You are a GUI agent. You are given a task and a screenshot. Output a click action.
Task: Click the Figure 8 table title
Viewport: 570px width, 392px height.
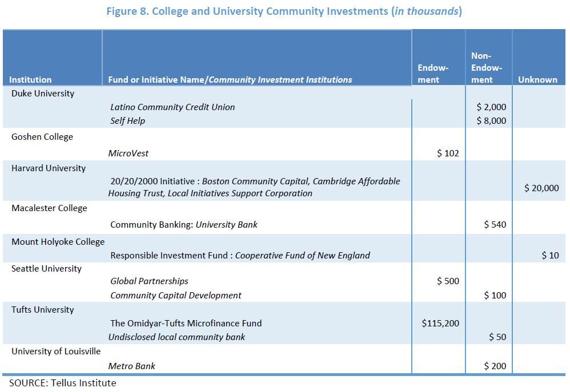pos(284,11)
